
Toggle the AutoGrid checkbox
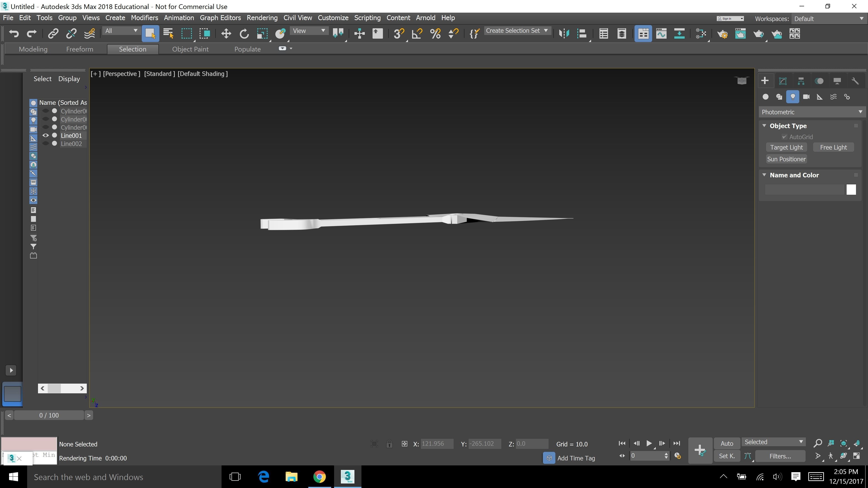point(784,137)
